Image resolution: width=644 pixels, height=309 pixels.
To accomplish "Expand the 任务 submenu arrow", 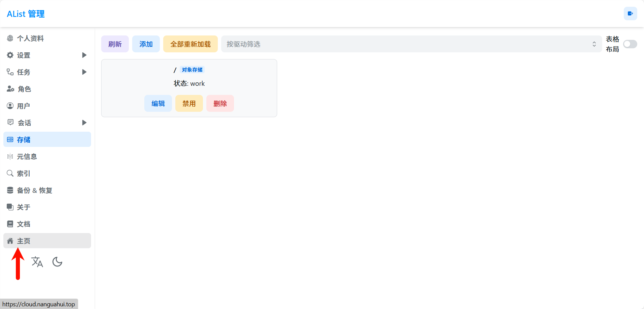I will pos(84,72).
